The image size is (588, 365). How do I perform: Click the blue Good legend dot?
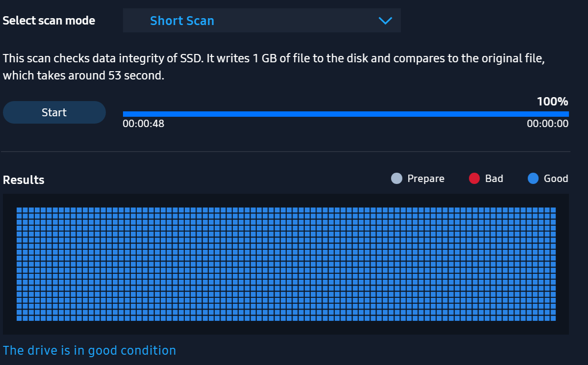point(533,179)
